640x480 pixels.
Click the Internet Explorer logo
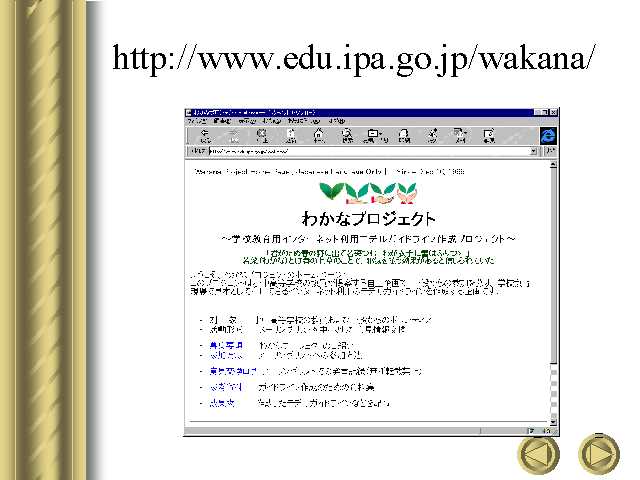tap(548, 136)
